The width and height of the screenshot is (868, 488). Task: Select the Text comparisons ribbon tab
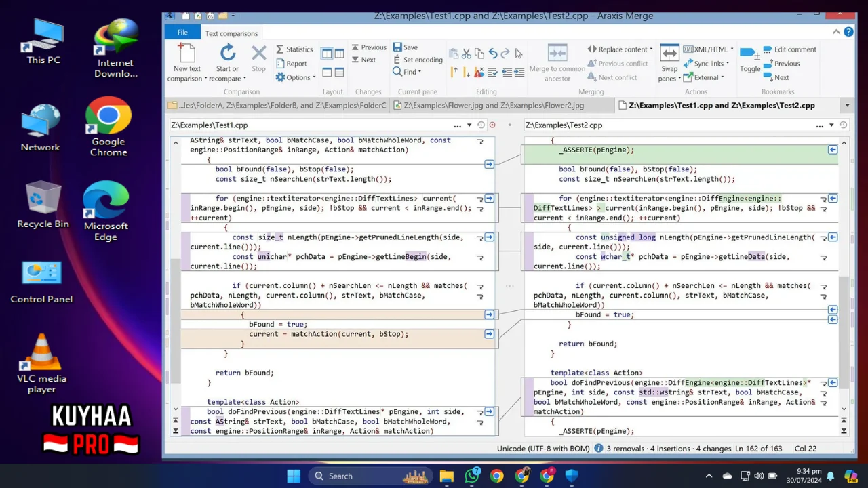231,33
